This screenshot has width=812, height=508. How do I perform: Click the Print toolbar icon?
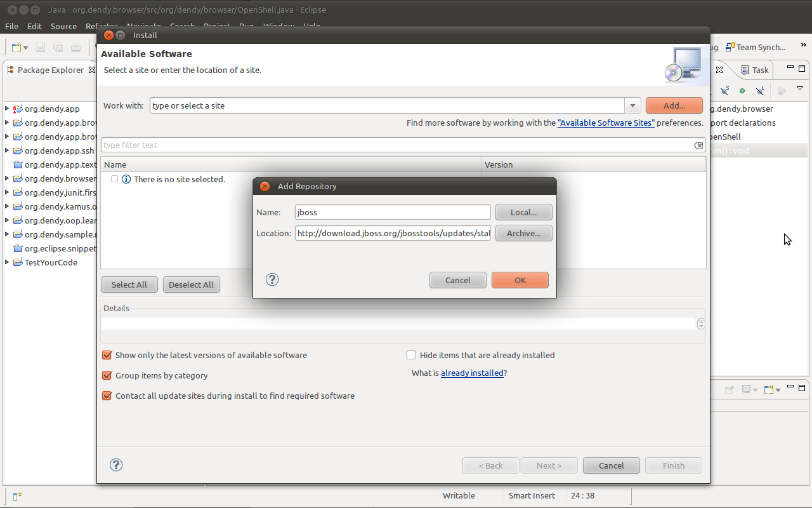(75, 48)
